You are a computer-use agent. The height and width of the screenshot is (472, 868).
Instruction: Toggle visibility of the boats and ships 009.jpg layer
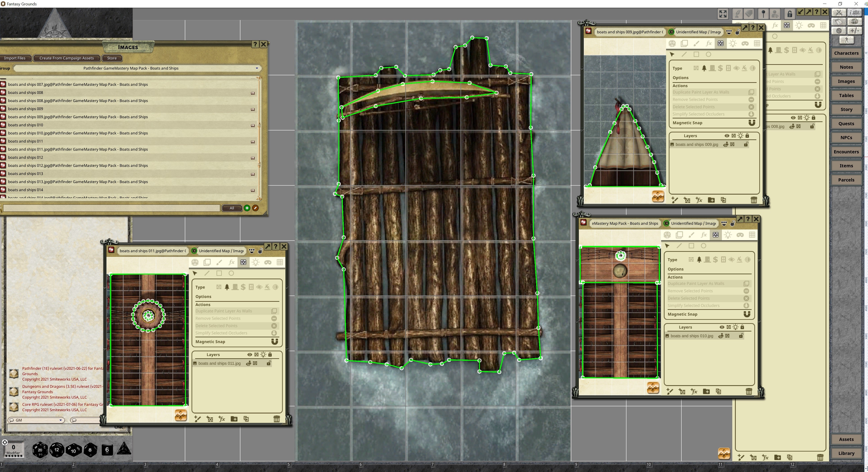click(726, 144)
